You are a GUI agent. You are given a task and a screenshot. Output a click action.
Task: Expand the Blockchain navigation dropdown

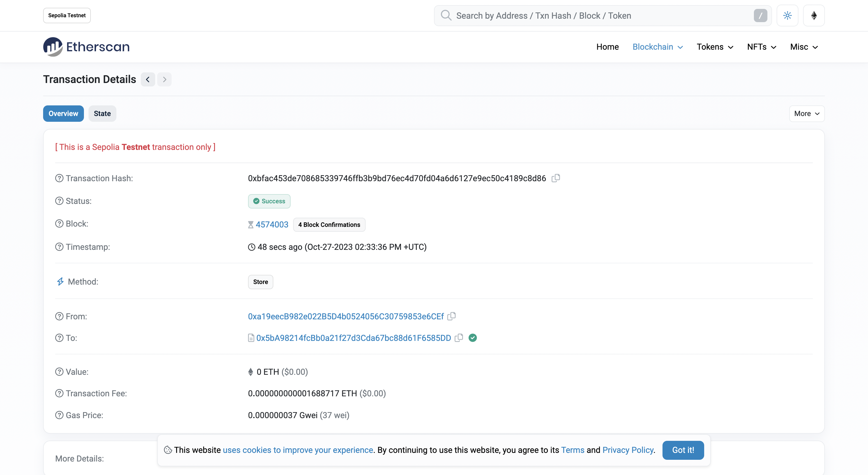[657, 47]
